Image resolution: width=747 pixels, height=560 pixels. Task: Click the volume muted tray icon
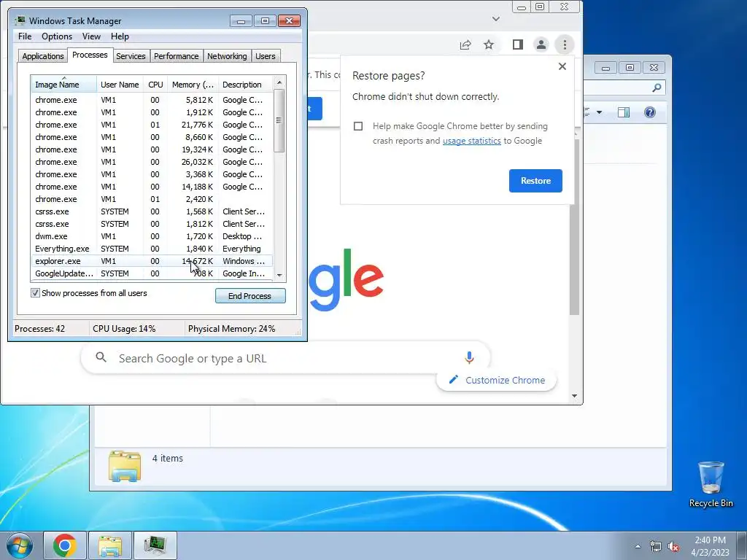673,547
